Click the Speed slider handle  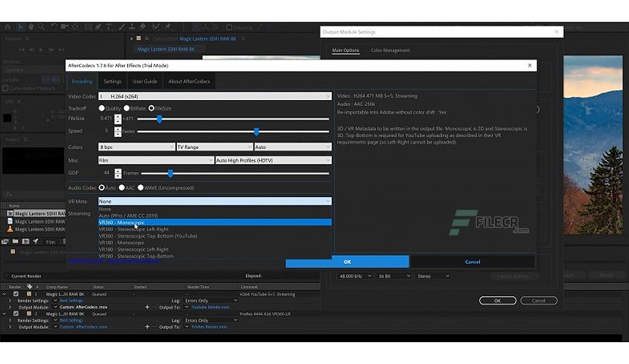(257, 132)
